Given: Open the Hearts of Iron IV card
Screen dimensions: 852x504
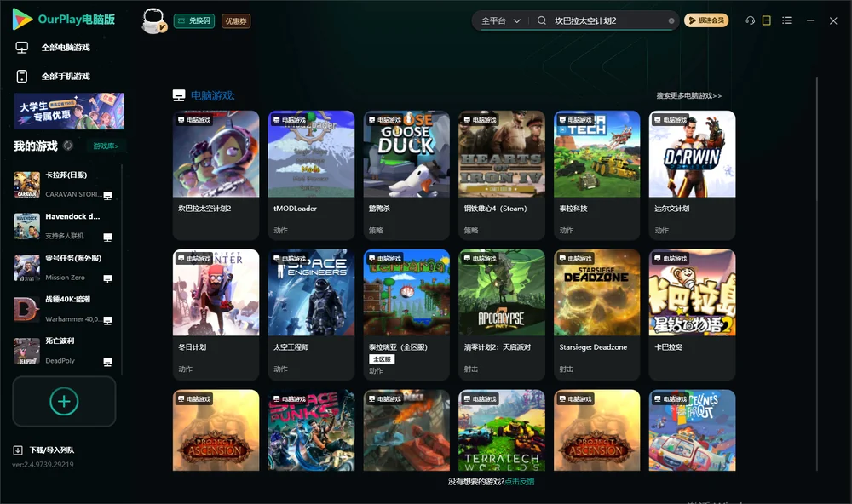Looking at the screenshot, I should [502, 175].
